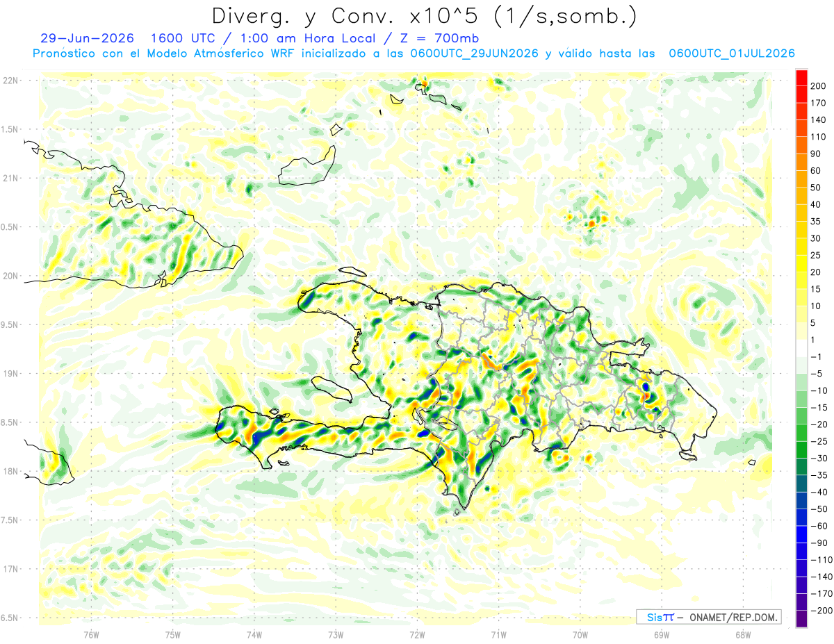Click the positive '40' color scale value
Image resolution: width=834 pixels, height=644 pixels.
coord(815,204)
